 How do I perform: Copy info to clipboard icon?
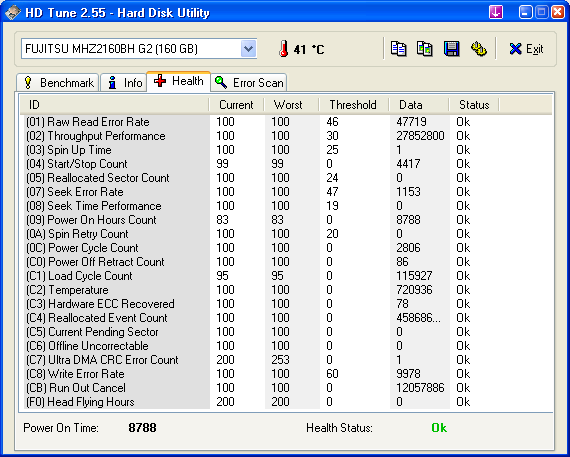click(398, 49)
